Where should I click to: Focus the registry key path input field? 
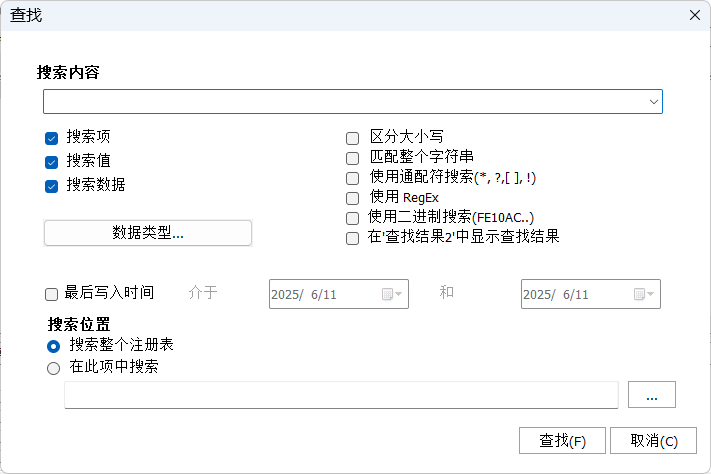pos(341,395)
